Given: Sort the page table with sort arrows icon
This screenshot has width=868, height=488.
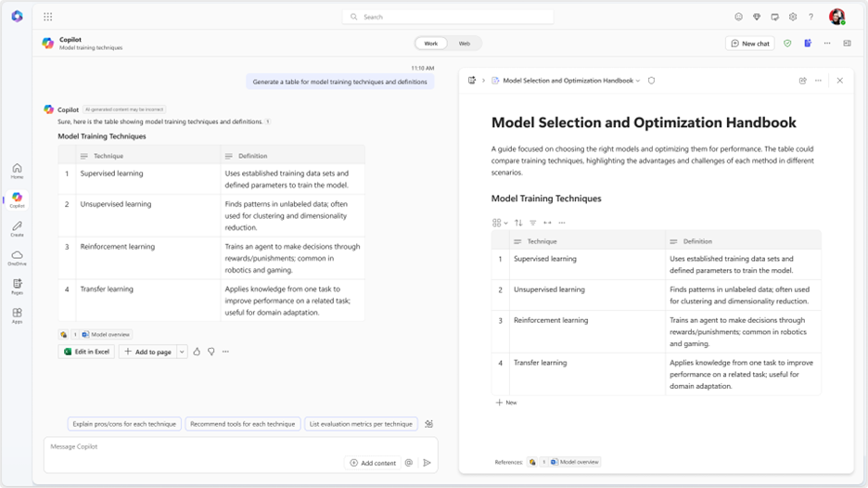Looking at the screenshot, I should (x=518, y=223).
